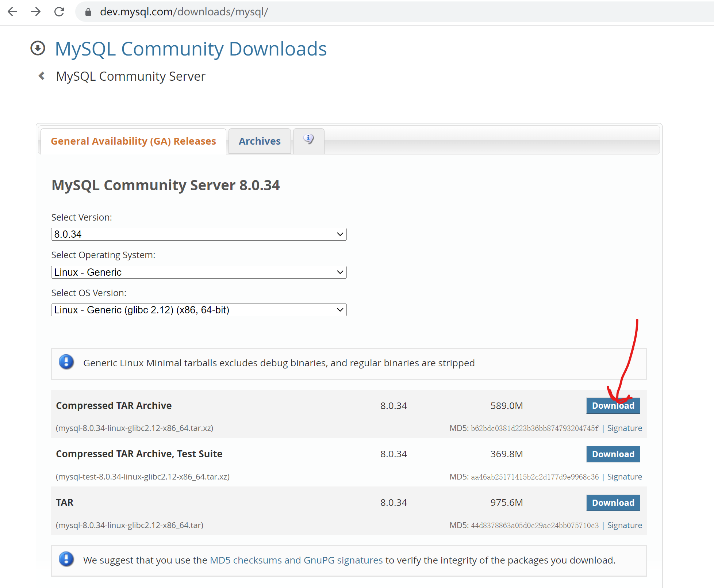The width and height of the screenshot is (714, 588).
Task: Click the download circle icon beside title
Action: pos(38,48)
